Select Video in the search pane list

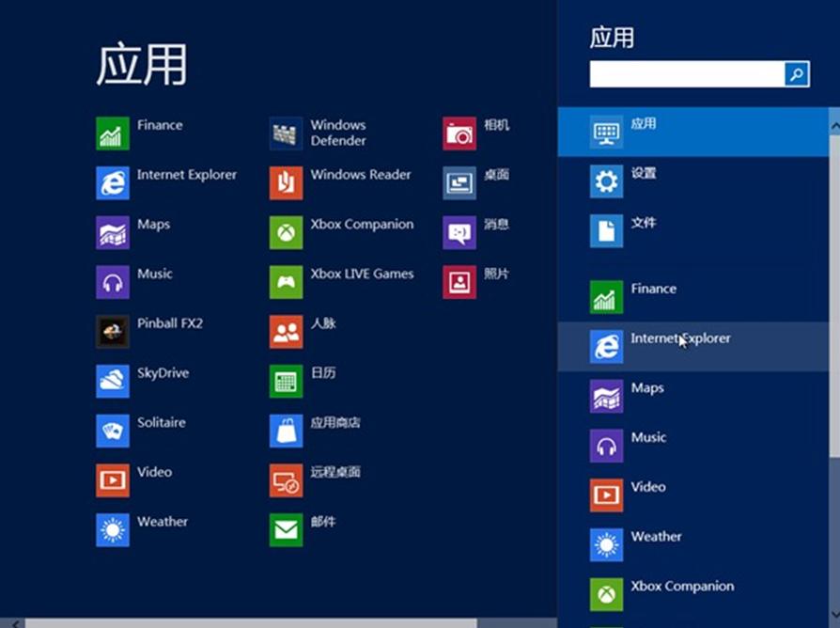point(693,495)
